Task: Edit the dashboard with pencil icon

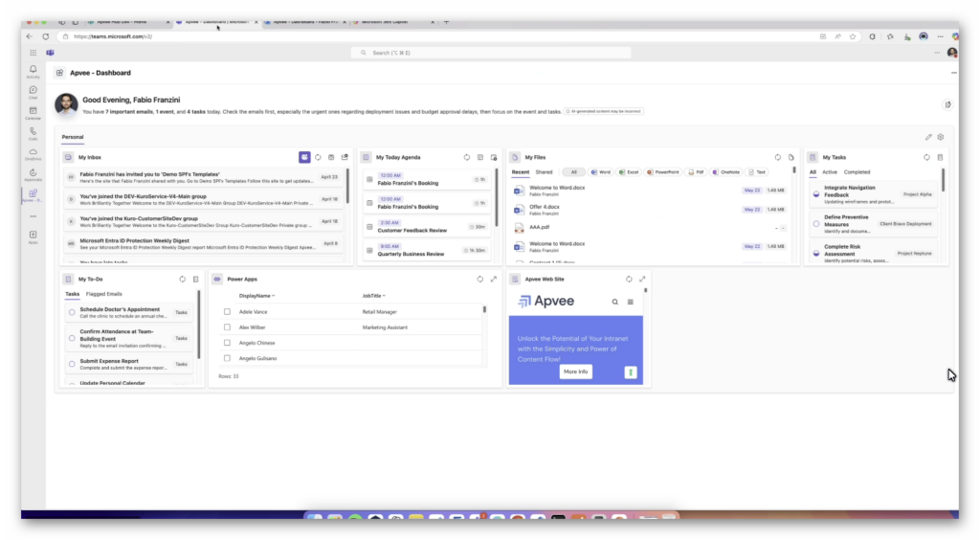Action: pyautogui.click(x=928, y=137)
